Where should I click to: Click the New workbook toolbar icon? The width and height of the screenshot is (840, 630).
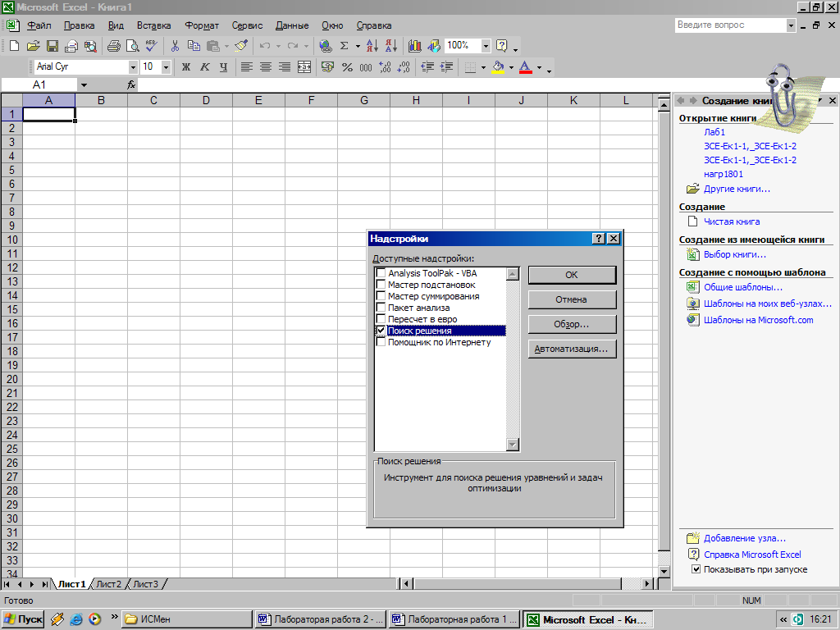point(15,46)
